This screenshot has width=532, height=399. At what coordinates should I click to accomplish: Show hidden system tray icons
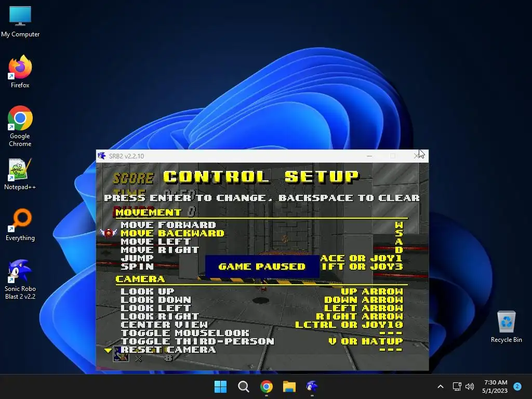(441, 387)
